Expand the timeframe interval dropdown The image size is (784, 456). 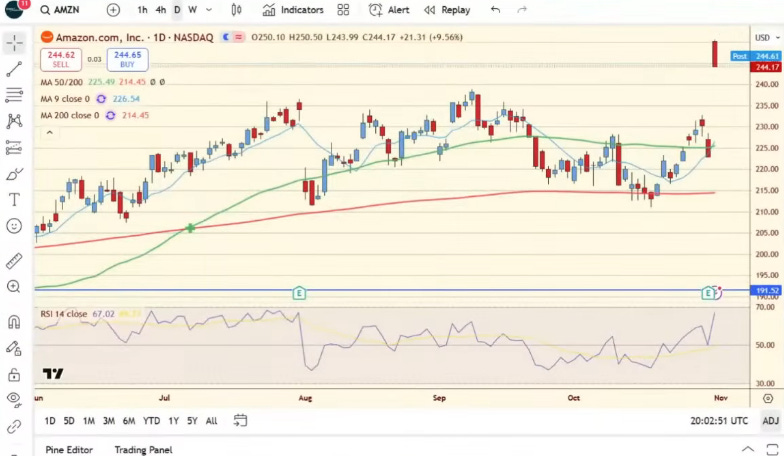(x=209, y=10)
